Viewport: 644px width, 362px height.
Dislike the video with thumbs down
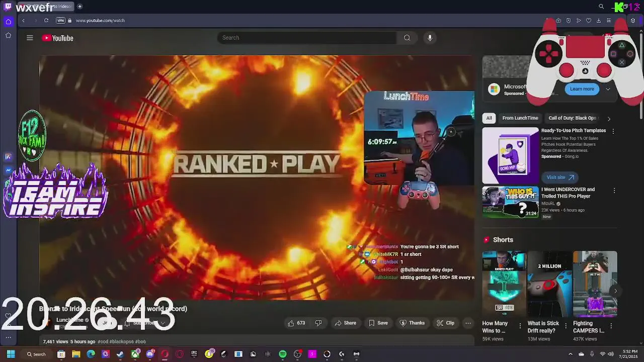318,323
